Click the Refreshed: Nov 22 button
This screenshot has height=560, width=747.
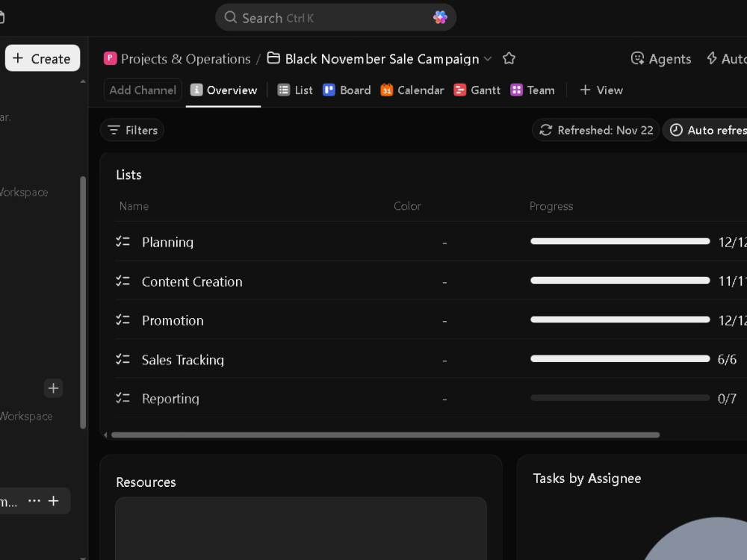click(x=595, y=130)
